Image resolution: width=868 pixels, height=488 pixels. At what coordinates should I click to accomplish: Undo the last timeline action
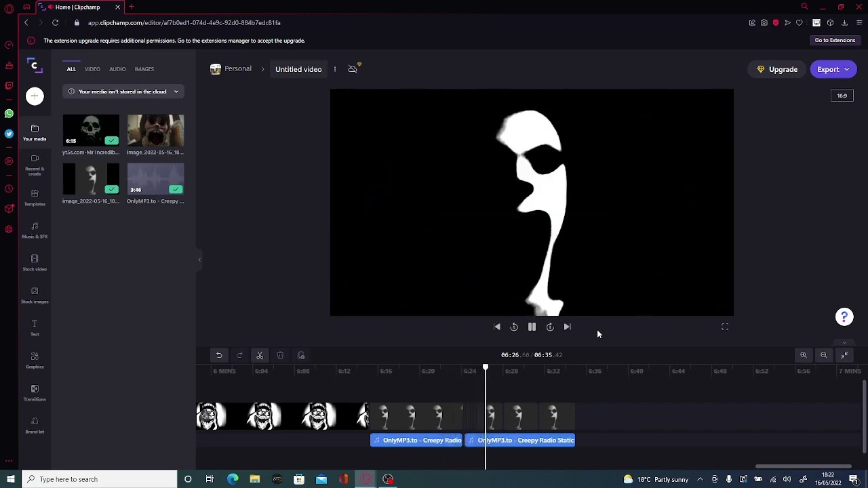click(219, 355)
